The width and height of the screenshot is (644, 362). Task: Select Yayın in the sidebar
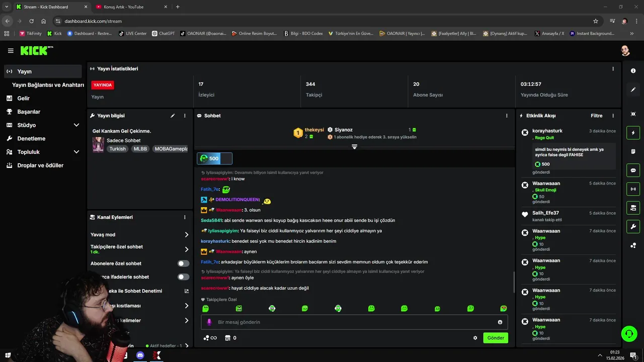click(x=43, y=71)
